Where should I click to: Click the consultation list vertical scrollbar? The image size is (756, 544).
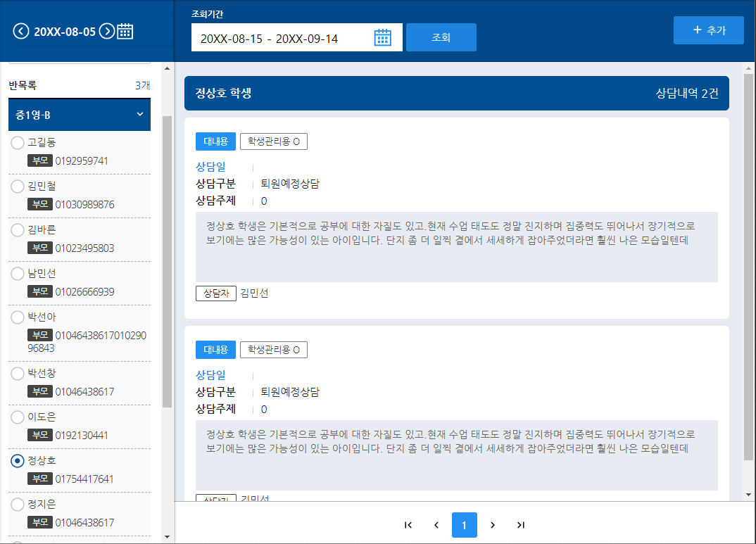(748, 282)
